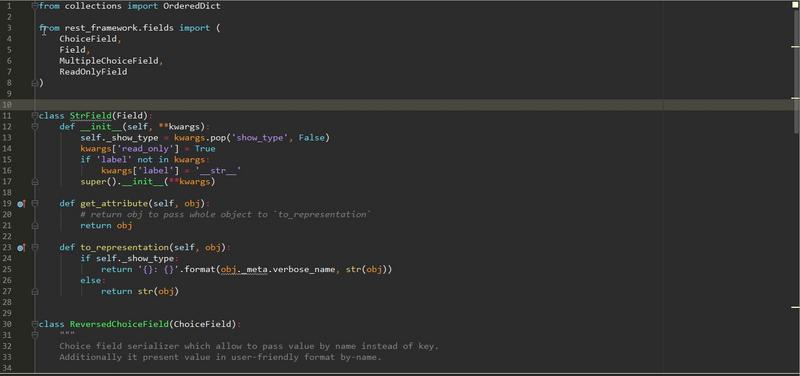Click 'return str(obj)' on line 27
800x376 pixels.
(140, 291)
